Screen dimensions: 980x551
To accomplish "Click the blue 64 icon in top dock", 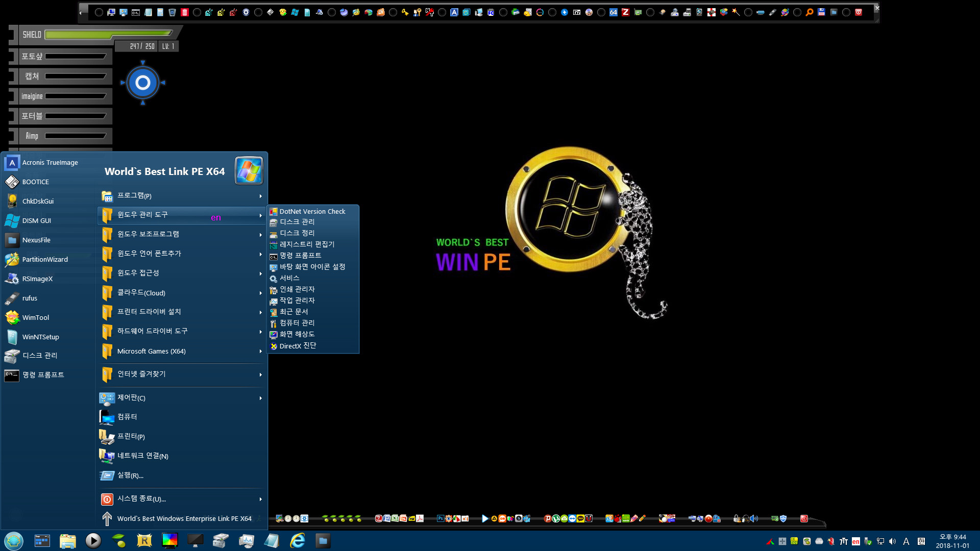I will click(x=614, y=12).
